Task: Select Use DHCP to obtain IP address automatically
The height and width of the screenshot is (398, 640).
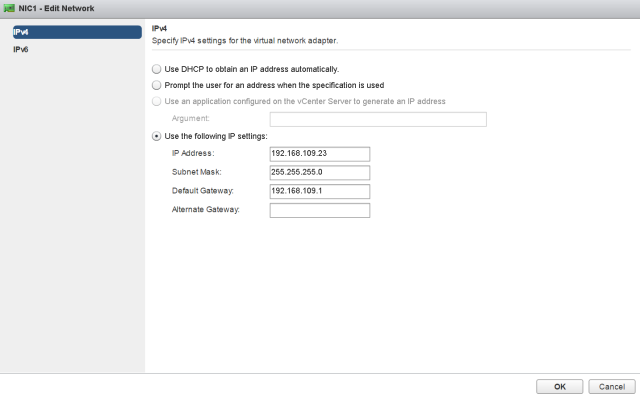Action: pos(156,69)
